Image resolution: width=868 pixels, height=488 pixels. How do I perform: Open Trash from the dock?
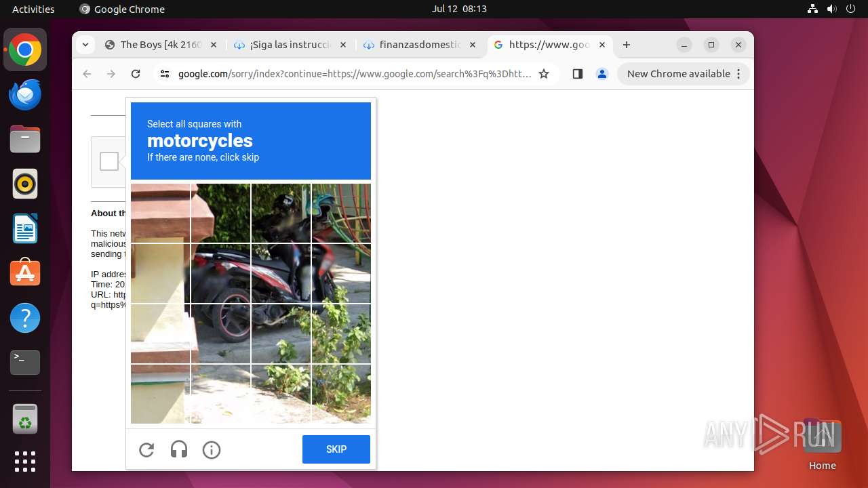[x=25, y=419]
